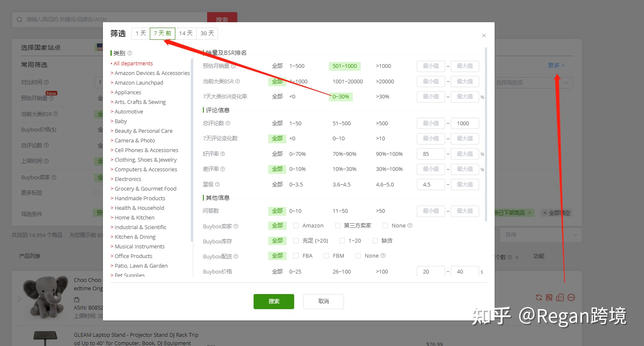Screen dimensions: 644x346
Task: Open the ellipsis more-options icon
Action: 571,297
